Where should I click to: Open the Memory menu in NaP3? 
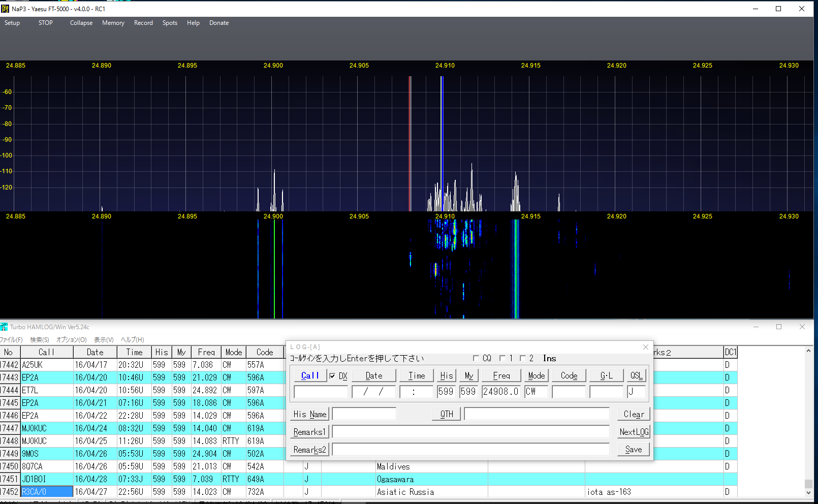tap(113, 23)
